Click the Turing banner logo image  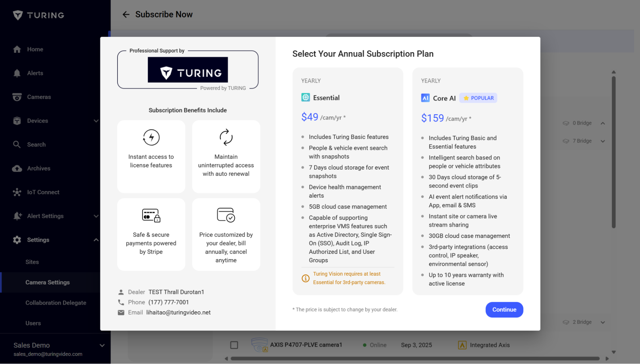(x=188, y=70)
